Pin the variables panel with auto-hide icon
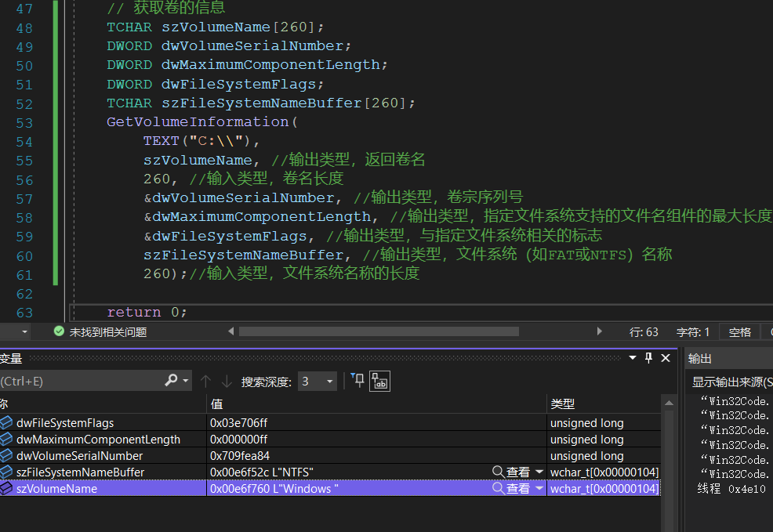This screenshot has height=532, width=773. [648, 358]
